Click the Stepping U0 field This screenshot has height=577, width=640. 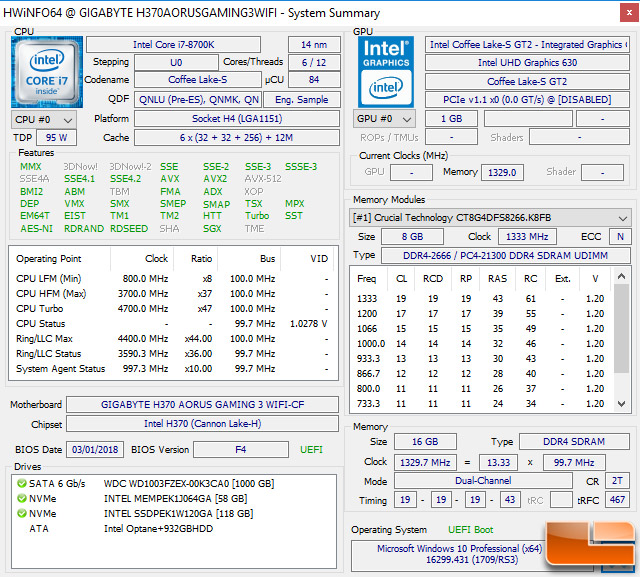coord(176,62)
